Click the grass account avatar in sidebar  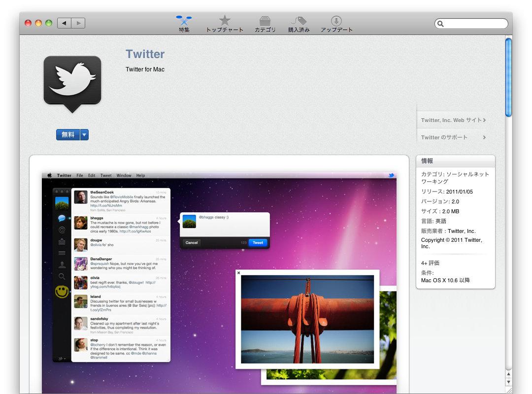(x=62, y=203)
